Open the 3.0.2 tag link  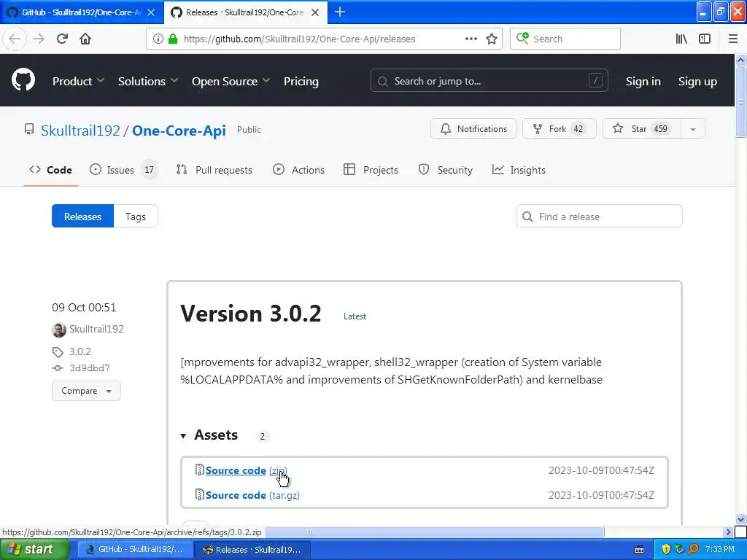click(x=80, y=351)
